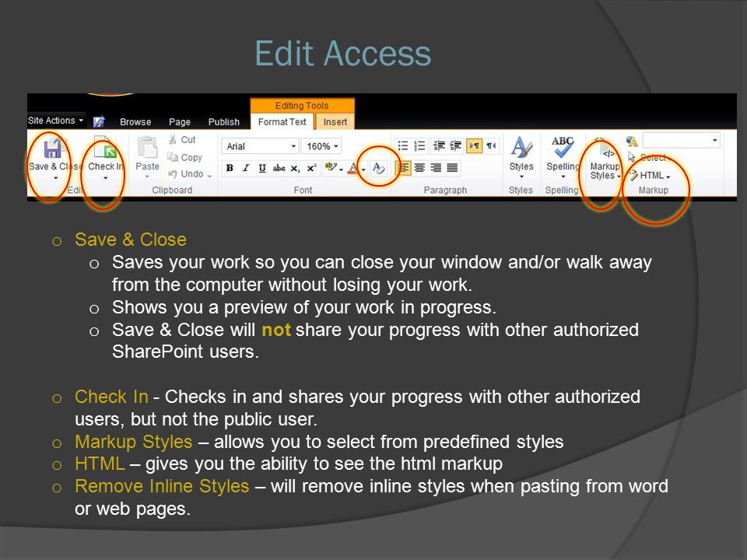Click the Editing Tools tab header
The width and height of the screenshot is (747, 560).
(302, 105)
